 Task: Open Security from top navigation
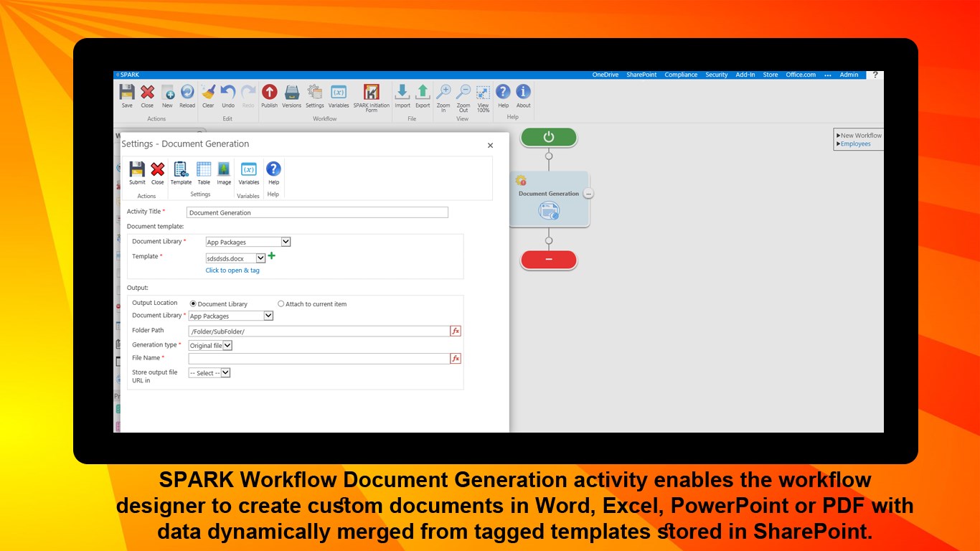716,75
